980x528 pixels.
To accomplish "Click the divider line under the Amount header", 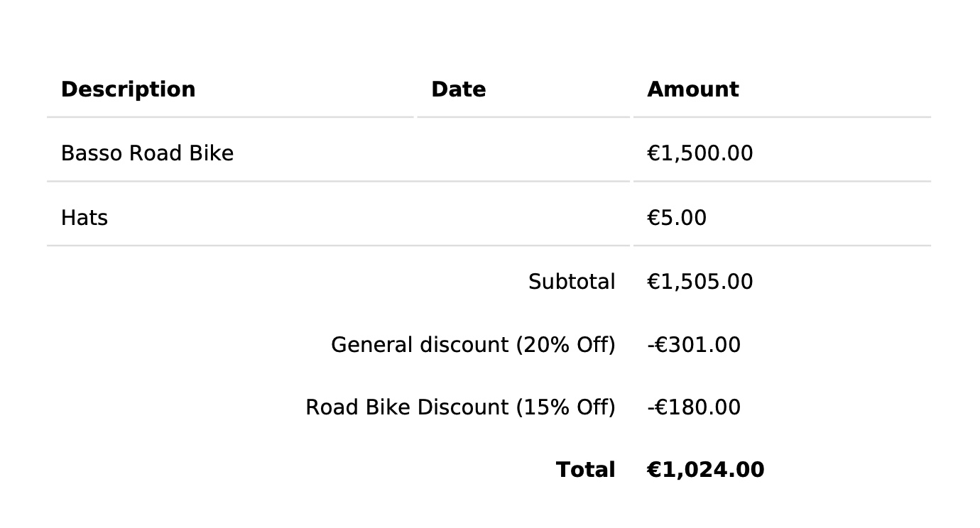I will point(781,117).
